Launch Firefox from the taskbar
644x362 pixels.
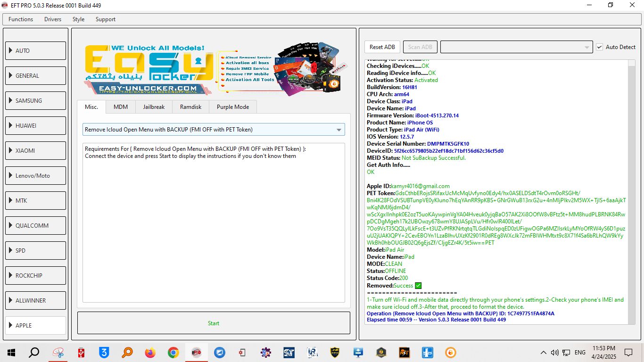[150, 352]
